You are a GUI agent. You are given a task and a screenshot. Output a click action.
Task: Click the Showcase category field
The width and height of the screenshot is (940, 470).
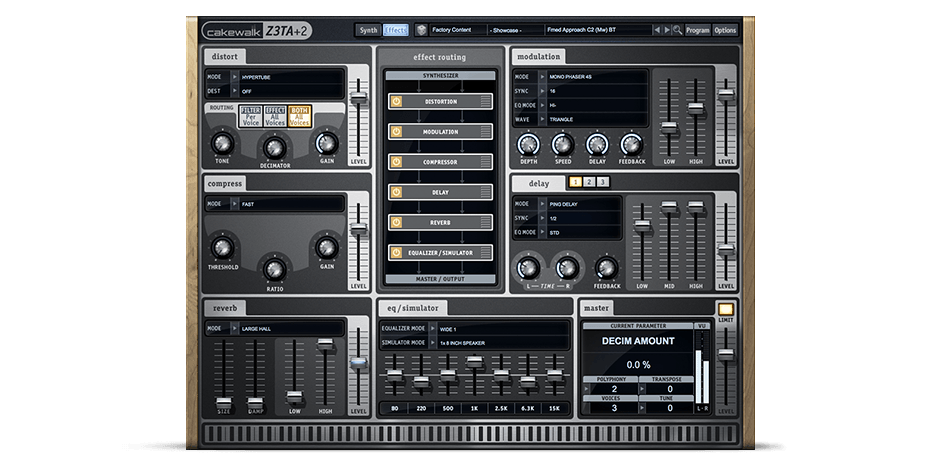pyautogui.click(x=516, y=30)
